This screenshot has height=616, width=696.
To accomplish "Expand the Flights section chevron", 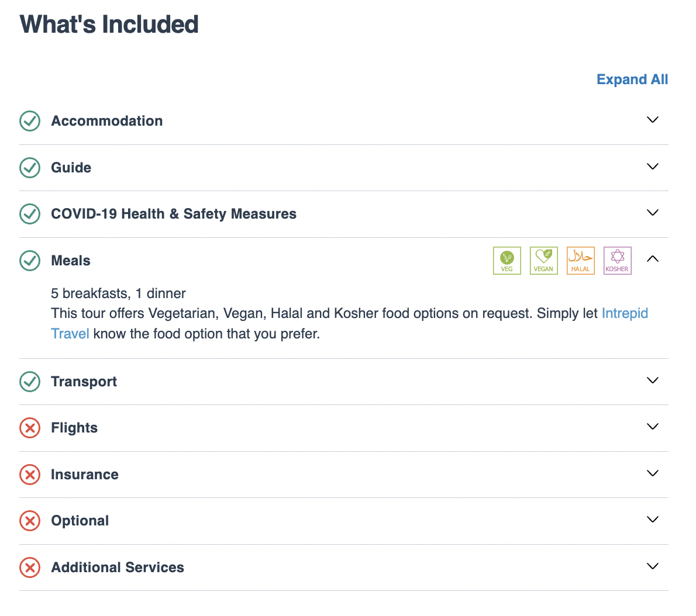I will point(653,427).
